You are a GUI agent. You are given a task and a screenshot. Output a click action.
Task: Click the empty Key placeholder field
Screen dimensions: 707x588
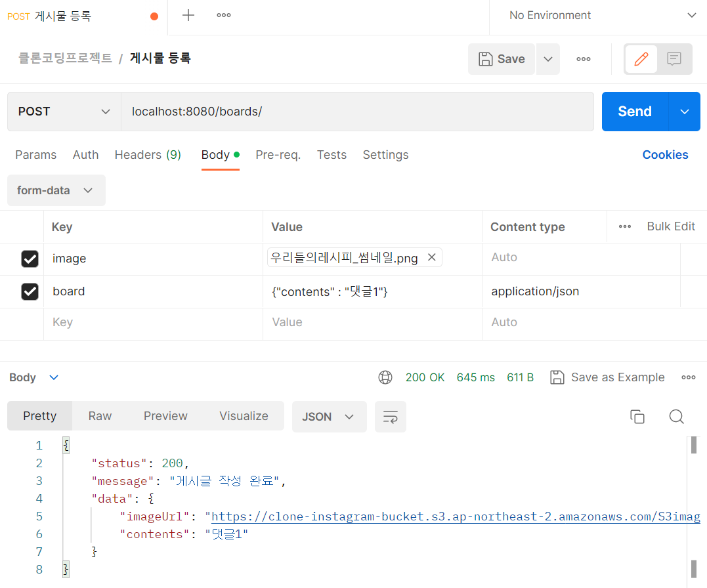[x=154, y=322]
